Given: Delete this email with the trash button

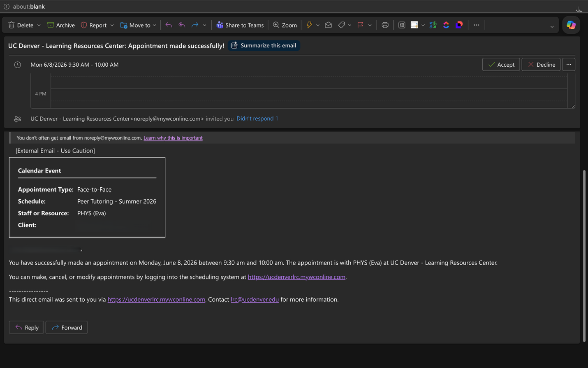Looking at the screenshot, I should [x=21, y=25].
